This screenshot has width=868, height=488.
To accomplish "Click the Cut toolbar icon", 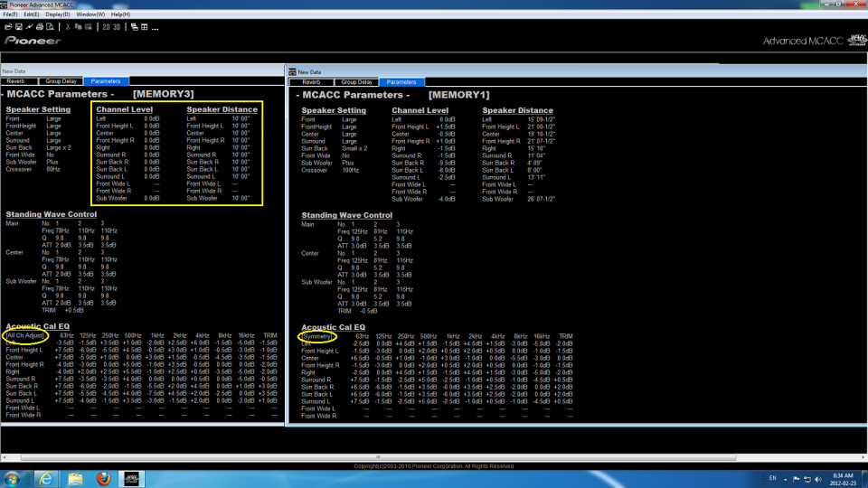I will point(68,27).
